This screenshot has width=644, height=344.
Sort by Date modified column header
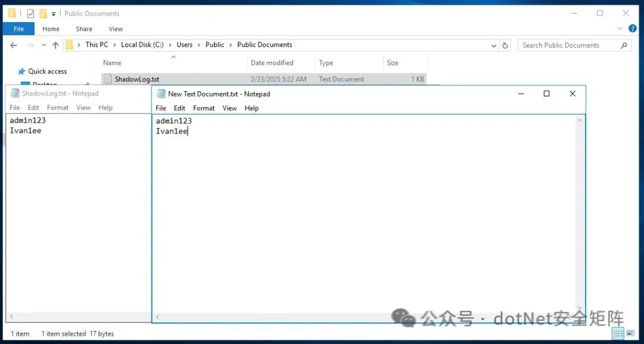[x=272, y=63]
